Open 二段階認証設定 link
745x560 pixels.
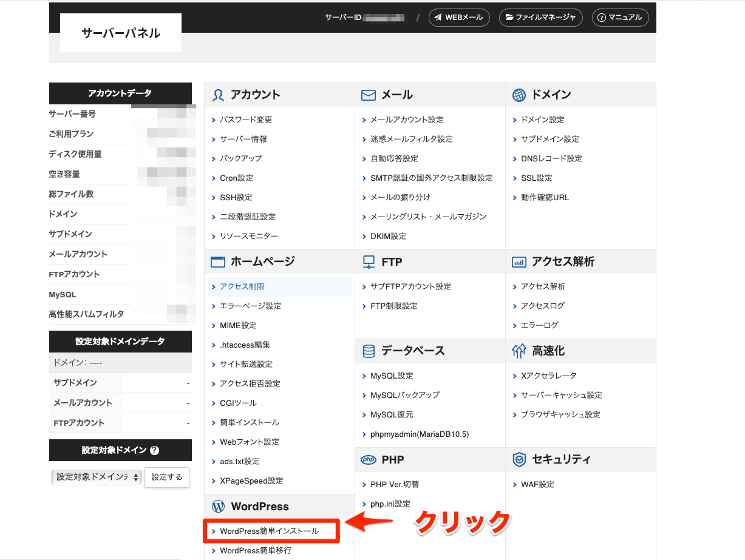(x=248, y=217)
